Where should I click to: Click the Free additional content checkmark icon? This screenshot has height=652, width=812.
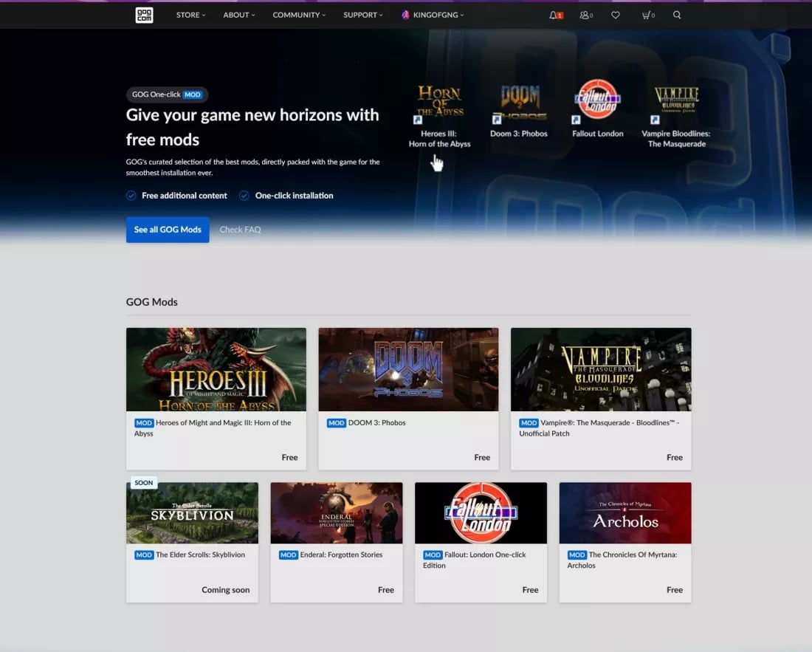131,196
